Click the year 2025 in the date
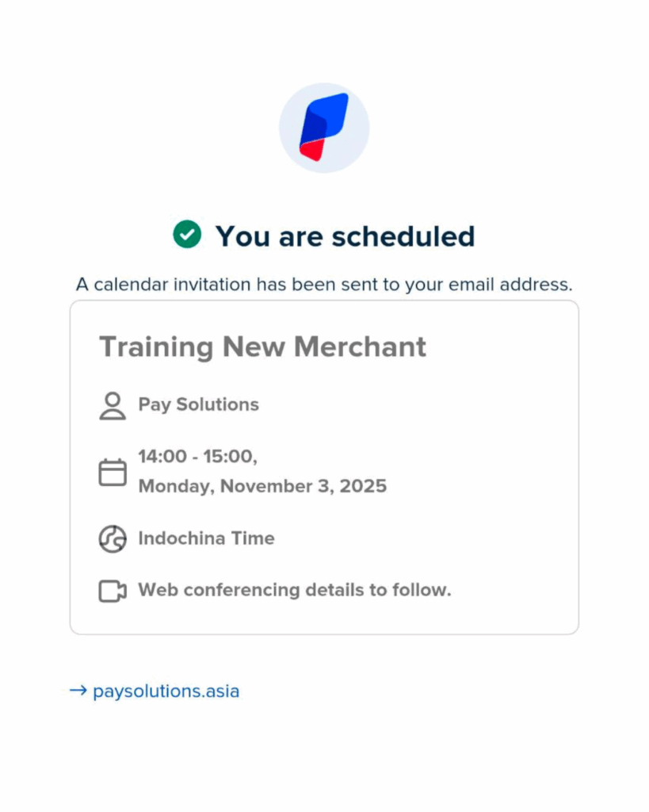This screenshot has width=649, height=812. [x=363, y=486]
